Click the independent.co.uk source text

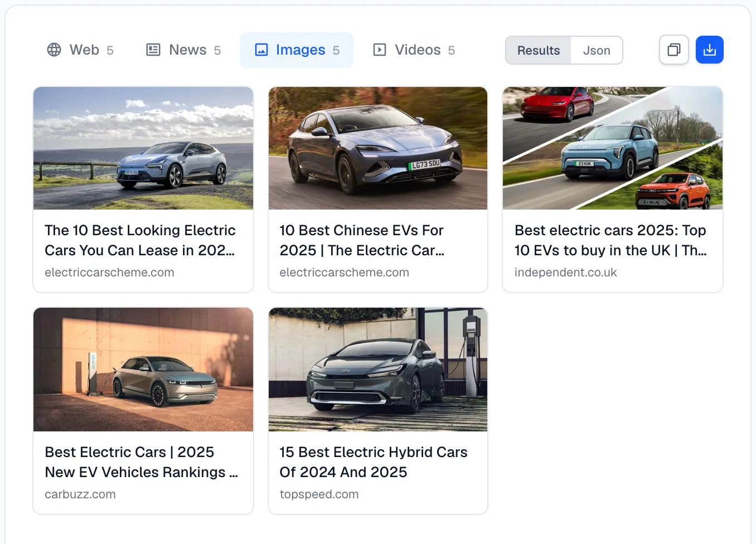click(565, 273)
